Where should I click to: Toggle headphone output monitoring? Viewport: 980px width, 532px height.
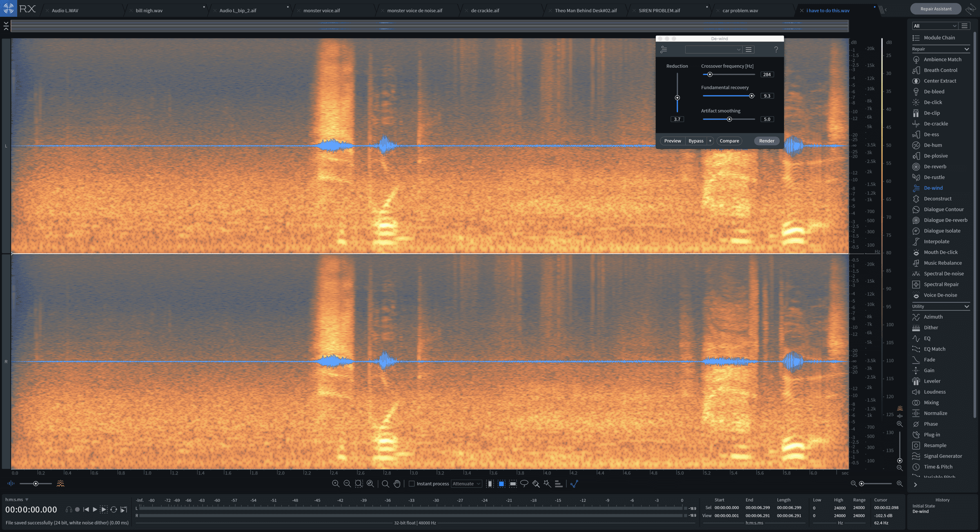[x=69, y=510]
